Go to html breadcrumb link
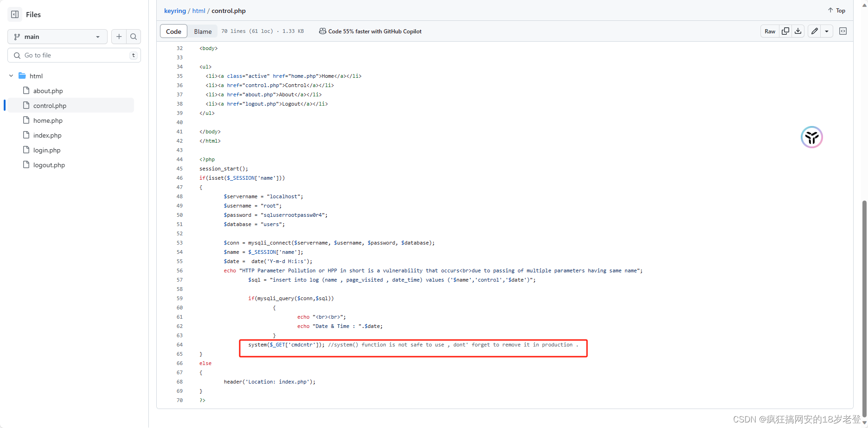The image size is (868, 428). tap(198, 11)
